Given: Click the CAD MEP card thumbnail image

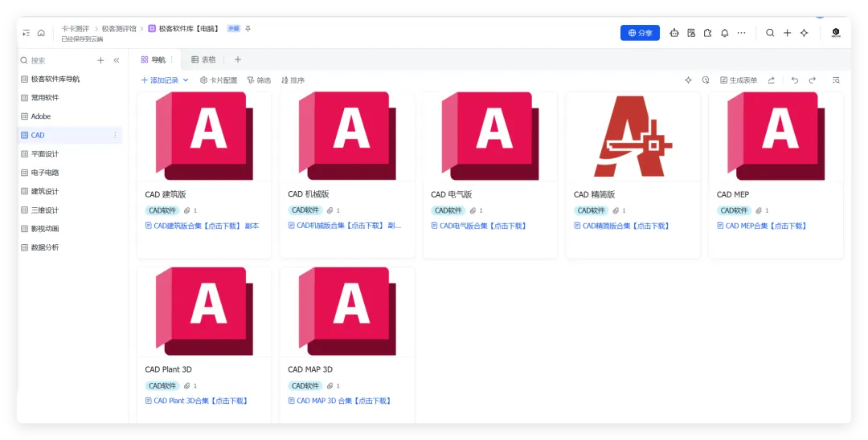Looking at the screenshot, I should pos(776,136).
